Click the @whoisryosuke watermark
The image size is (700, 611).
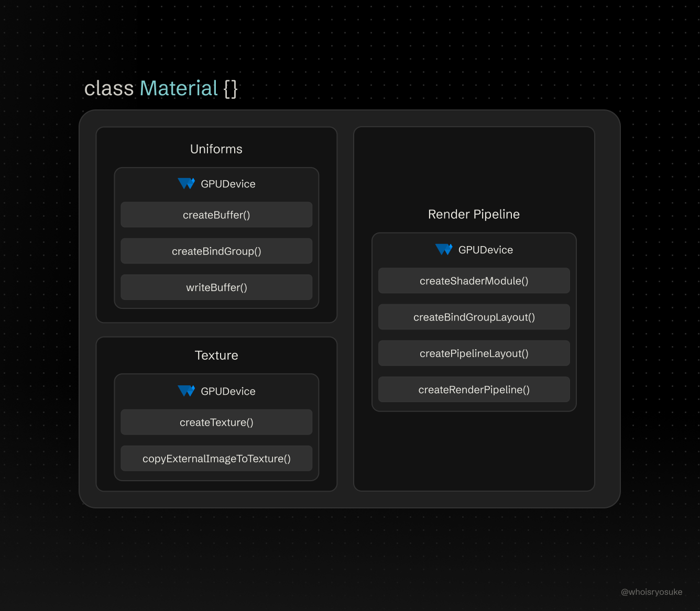click(652, 592)
